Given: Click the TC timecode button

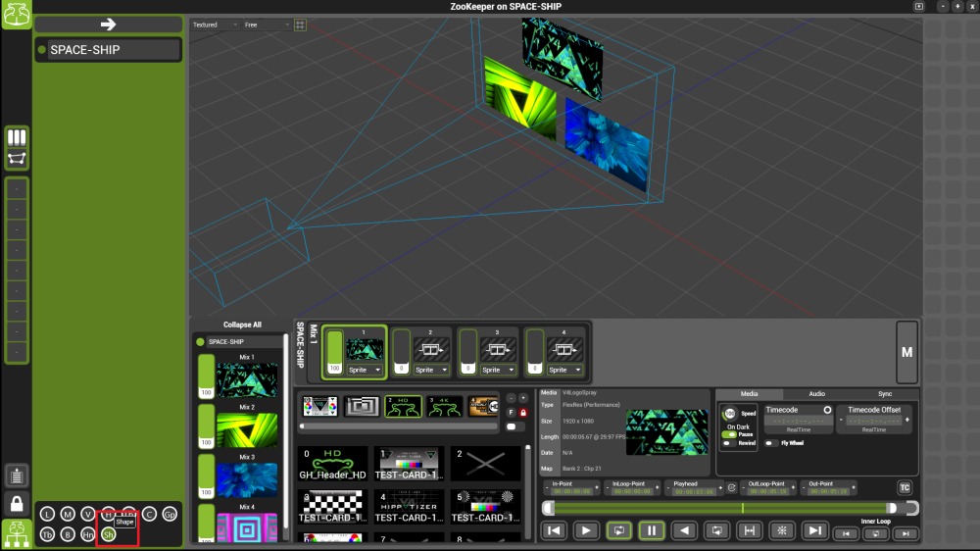Looking at the screenshot, I should pyautogui.click(x=905, y=488).
